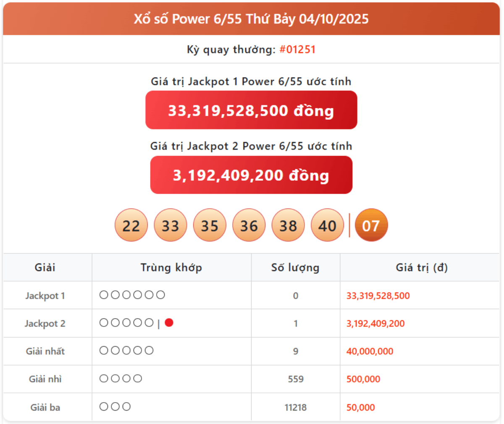Click the 'Số lượng' column header

tap(295, 268)
